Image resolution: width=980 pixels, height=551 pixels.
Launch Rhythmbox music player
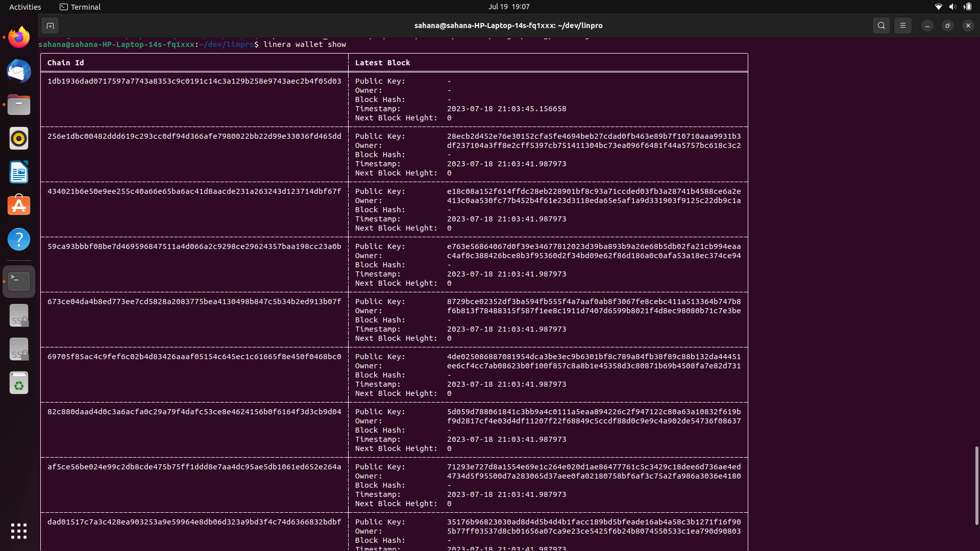tap(19, 138)
